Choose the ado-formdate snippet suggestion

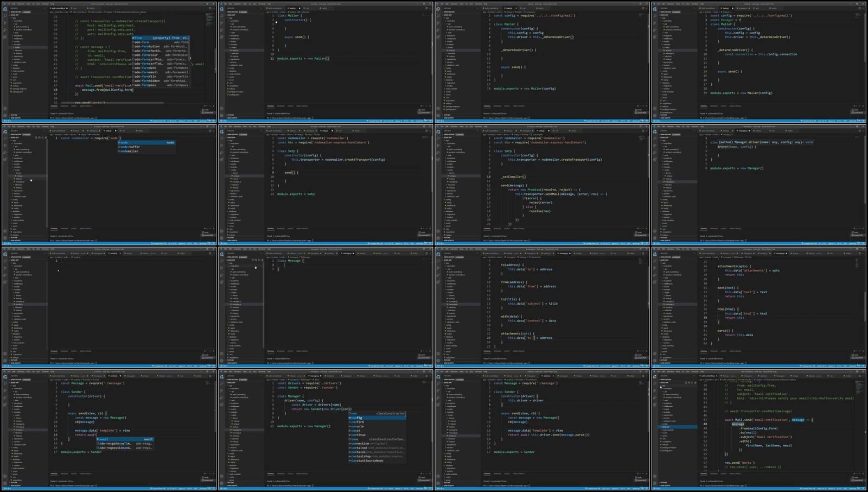point(161,68)
